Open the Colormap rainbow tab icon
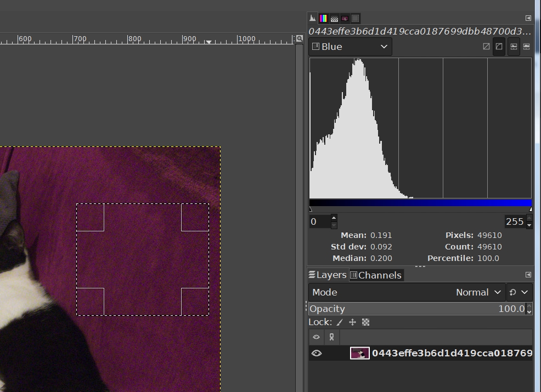Screen dimensions: 541x392 click(323, 18)
